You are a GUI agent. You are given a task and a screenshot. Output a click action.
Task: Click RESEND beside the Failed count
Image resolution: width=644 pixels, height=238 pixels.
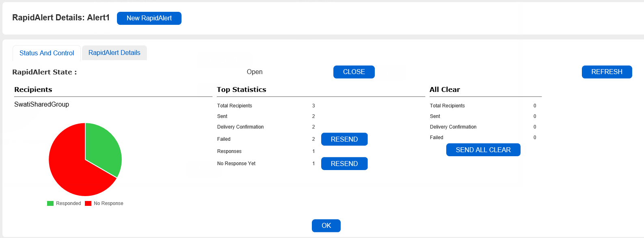[344, 139]
